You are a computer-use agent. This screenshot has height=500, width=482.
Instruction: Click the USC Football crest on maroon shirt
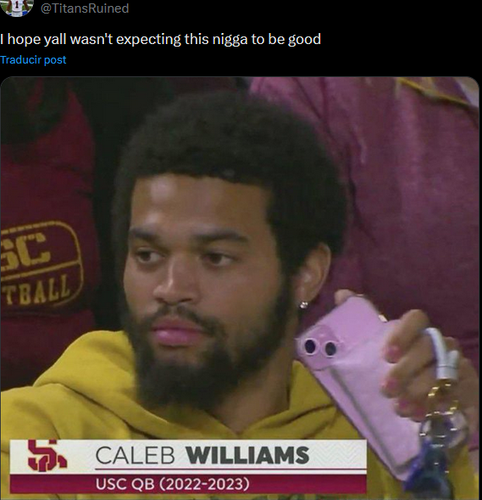[x=41, y=263]
